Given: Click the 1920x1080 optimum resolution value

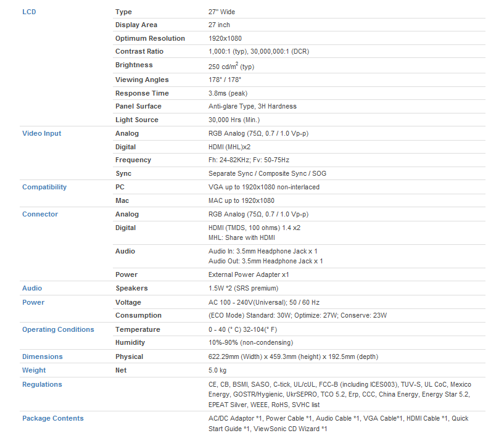Looking at the screenshot, I should 225,38.
